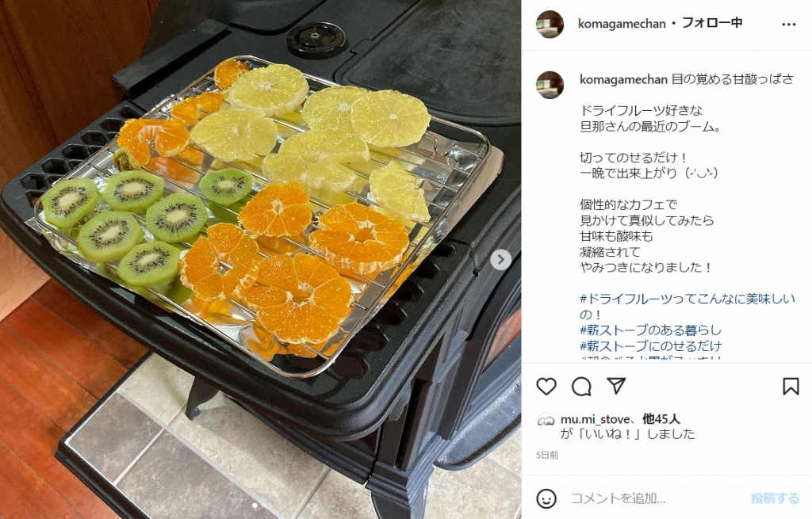Viewport: 812px width, 519px height.
Task: Save the post with the bookmark icon
Action: pos(791,387)
